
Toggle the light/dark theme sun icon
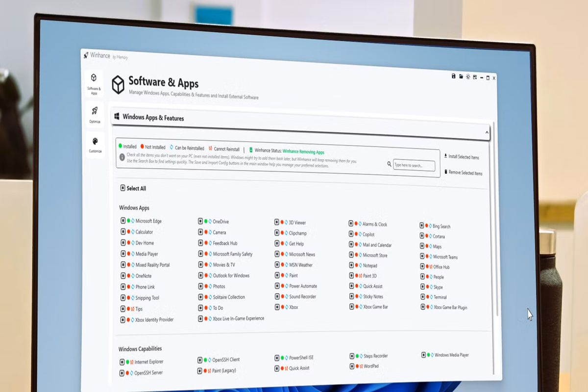(x=468, y=76)
